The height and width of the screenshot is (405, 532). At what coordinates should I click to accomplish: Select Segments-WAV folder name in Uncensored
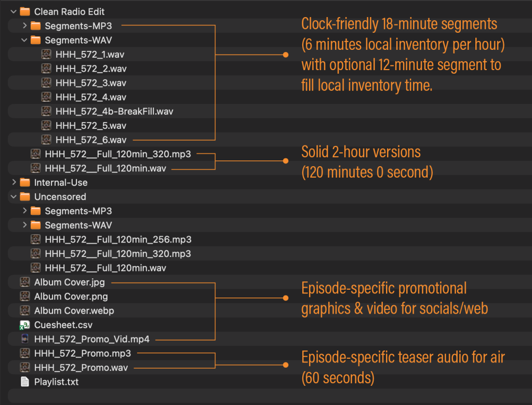point(78,225)
